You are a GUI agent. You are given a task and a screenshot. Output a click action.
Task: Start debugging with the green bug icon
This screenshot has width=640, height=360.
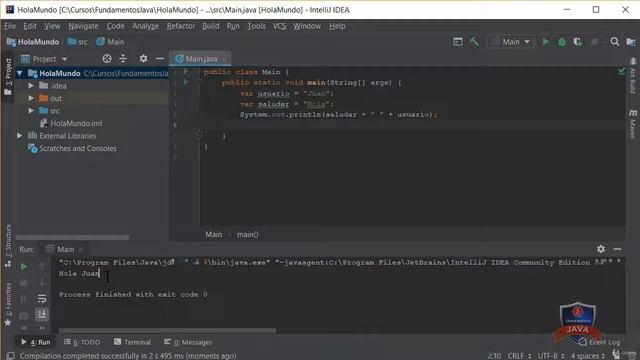(562, 42)
